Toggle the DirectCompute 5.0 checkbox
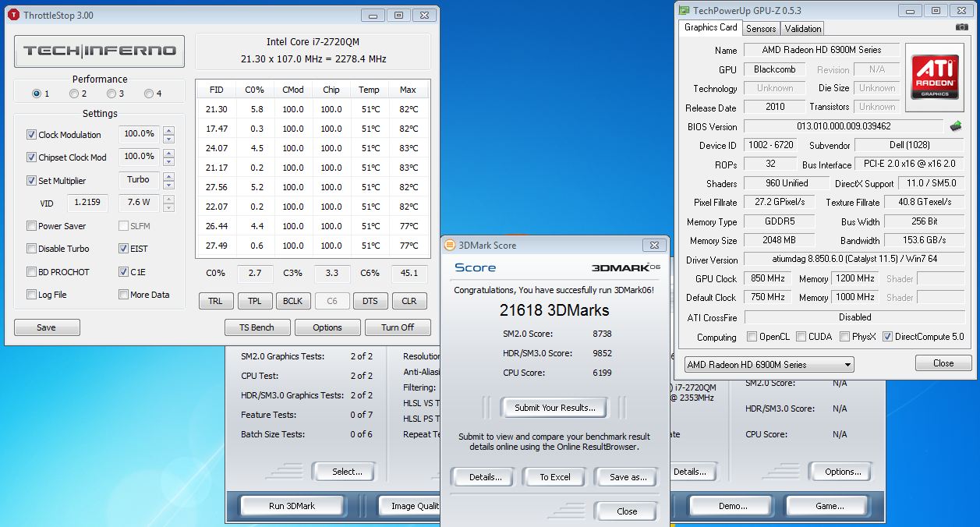 pyautogui.click(x=887, y=337)
